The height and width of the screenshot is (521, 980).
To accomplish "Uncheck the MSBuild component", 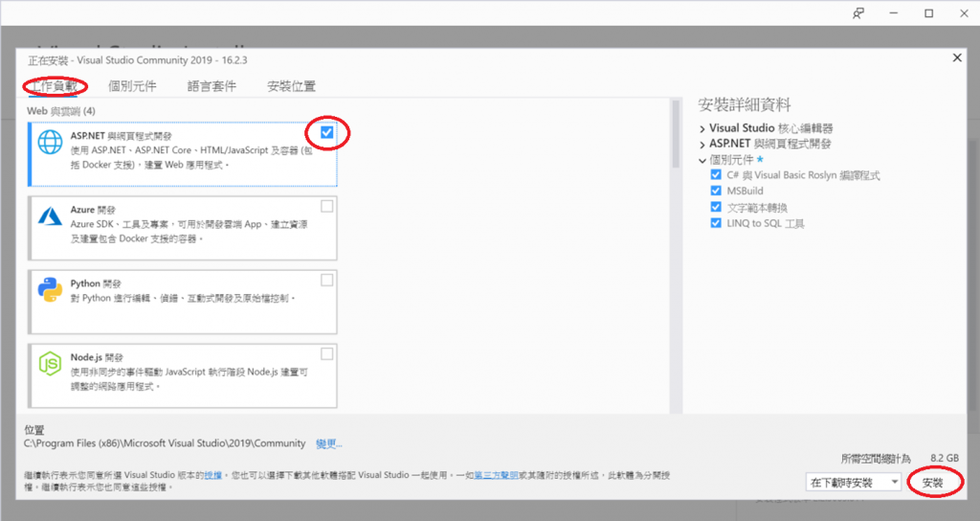I will [x=716, y=191].
